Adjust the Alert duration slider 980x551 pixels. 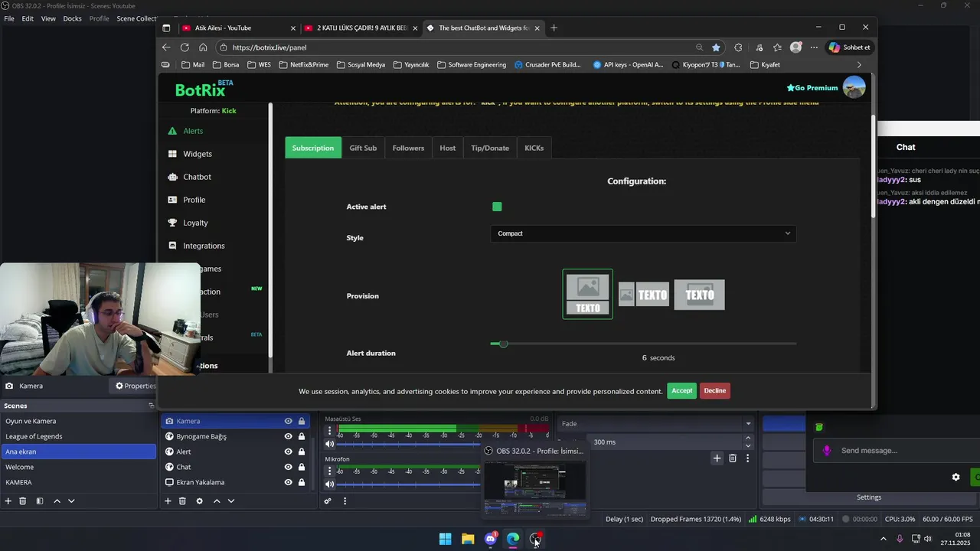(643, 344)
